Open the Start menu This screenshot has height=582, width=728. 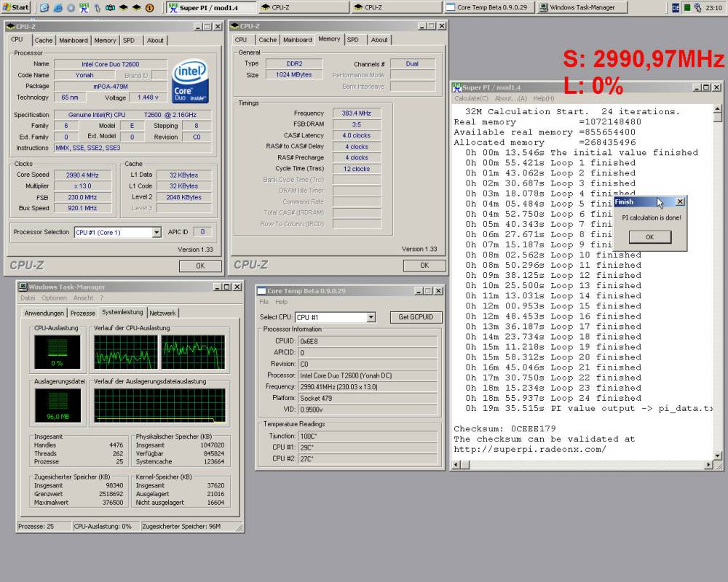click(x=16, y=7)
